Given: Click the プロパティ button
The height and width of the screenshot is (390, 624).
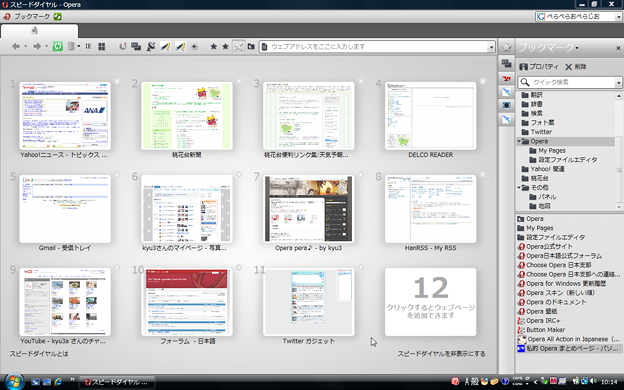Looking at the screenshot, I should (x=539, y=67).
